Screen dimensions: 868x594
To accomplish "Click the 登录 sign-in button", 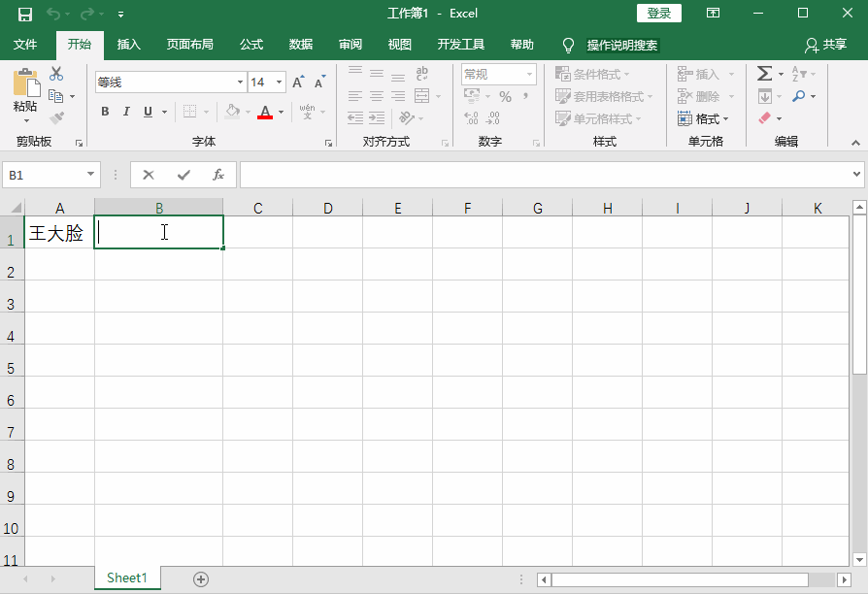I will coord(658,13).
